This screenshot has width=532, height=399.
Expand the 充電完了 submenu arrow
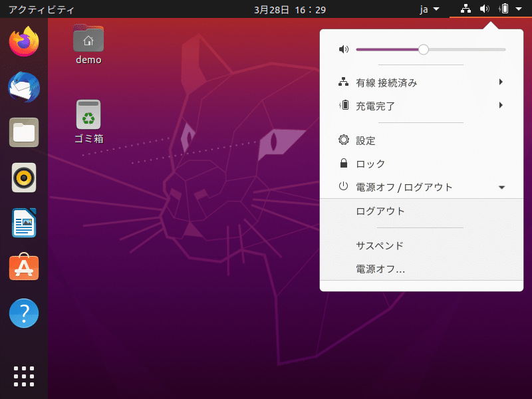tap(501, 105)
